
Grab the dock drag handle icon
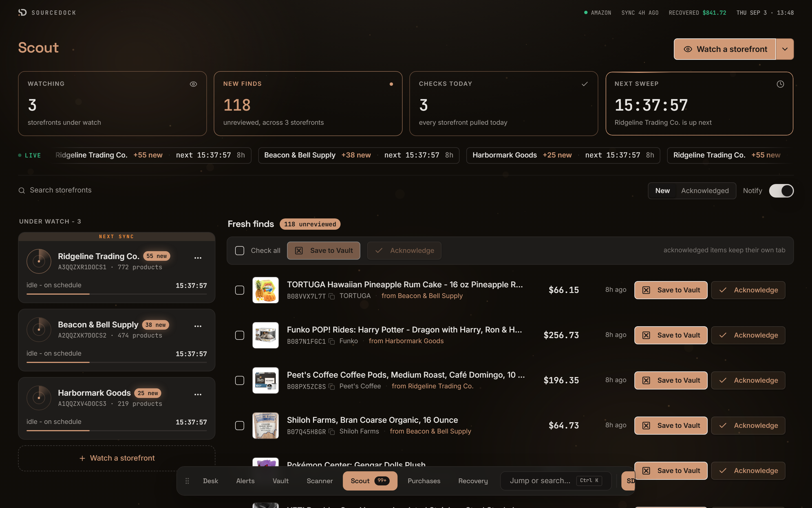(x=187, y=481)
